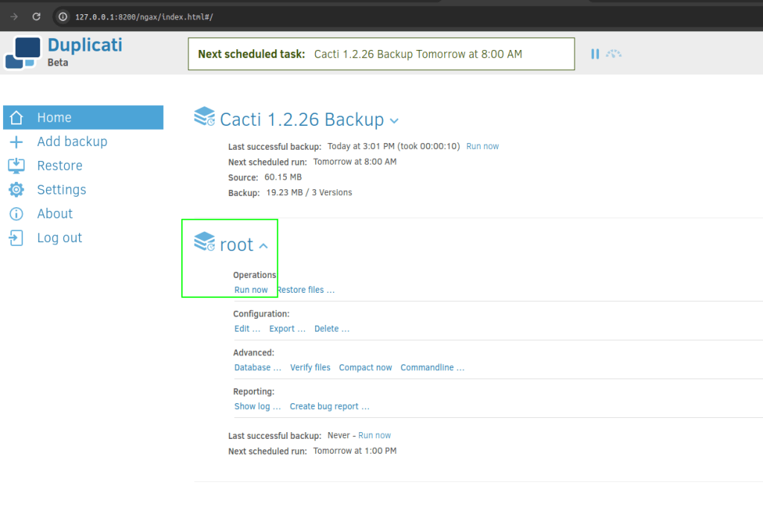
Task: Click the About info icon
Action: pyautogui.click(x=16, y=214)
